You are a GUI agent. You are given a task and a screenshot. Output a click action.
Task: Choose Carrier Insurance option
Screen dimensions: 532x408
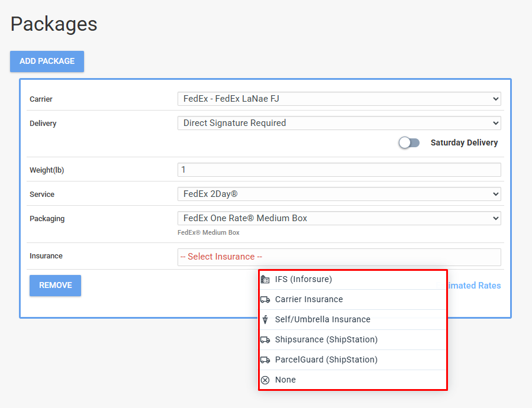353,299
